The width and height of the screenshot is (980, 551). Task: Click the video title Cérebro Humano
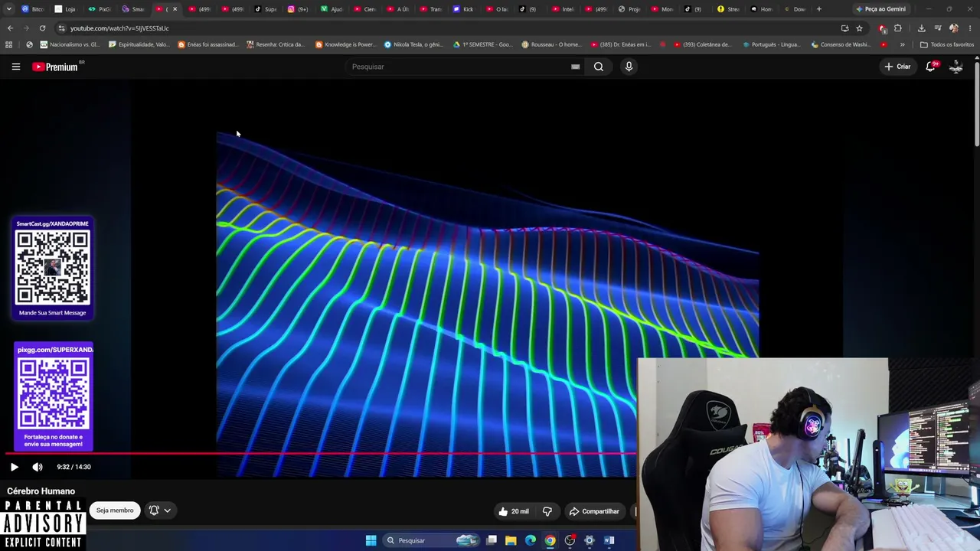[41, 491]
